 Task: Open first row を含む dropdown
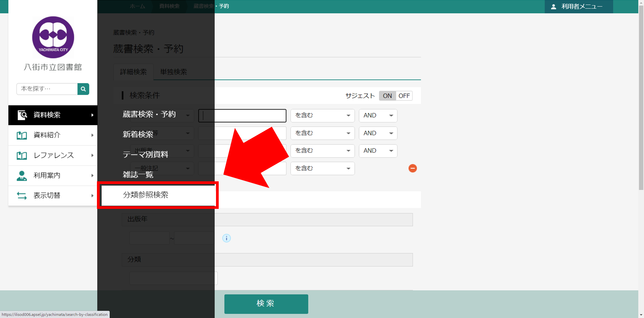point(322,116)
